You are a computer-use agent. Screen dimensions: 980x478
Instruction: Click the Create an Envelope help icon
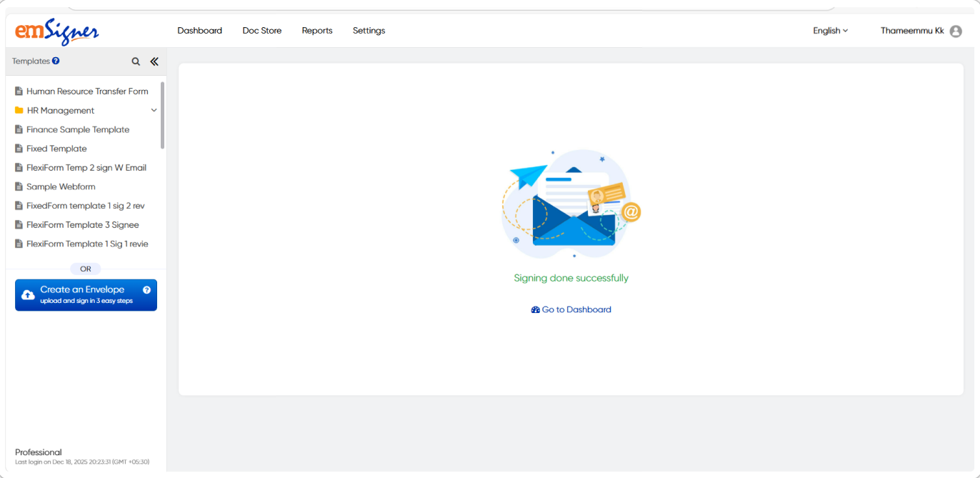click(146, 290)
